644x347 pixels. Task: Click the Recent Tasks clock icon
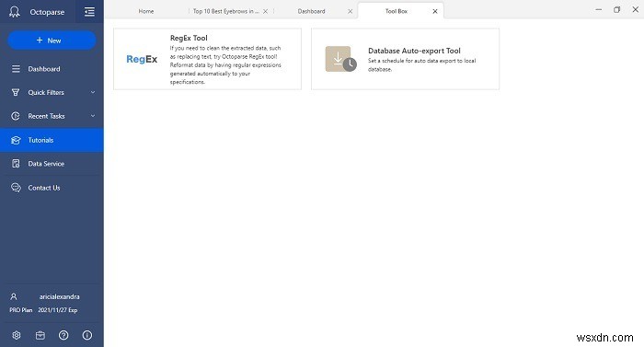click(16, 116)
